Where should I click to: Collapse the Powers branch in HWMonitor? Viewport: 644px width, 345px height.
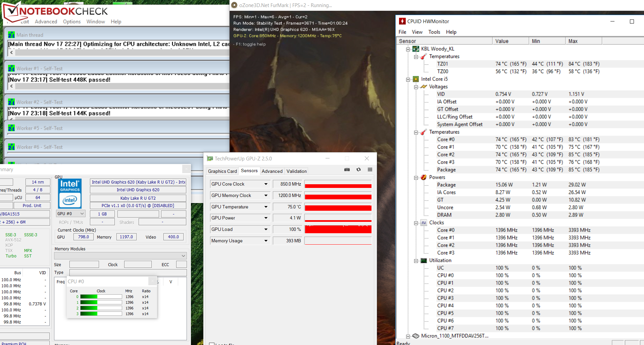click(416, 178)
